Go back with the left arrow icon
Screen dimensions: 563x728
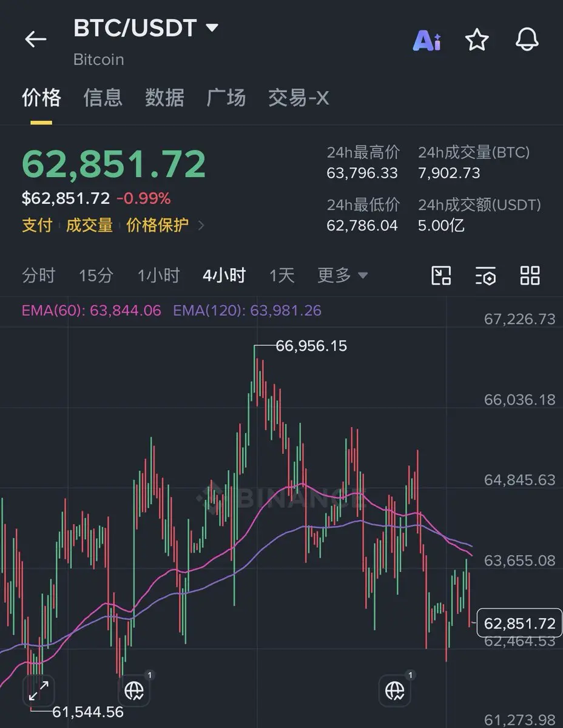click(x=35, y=39)
